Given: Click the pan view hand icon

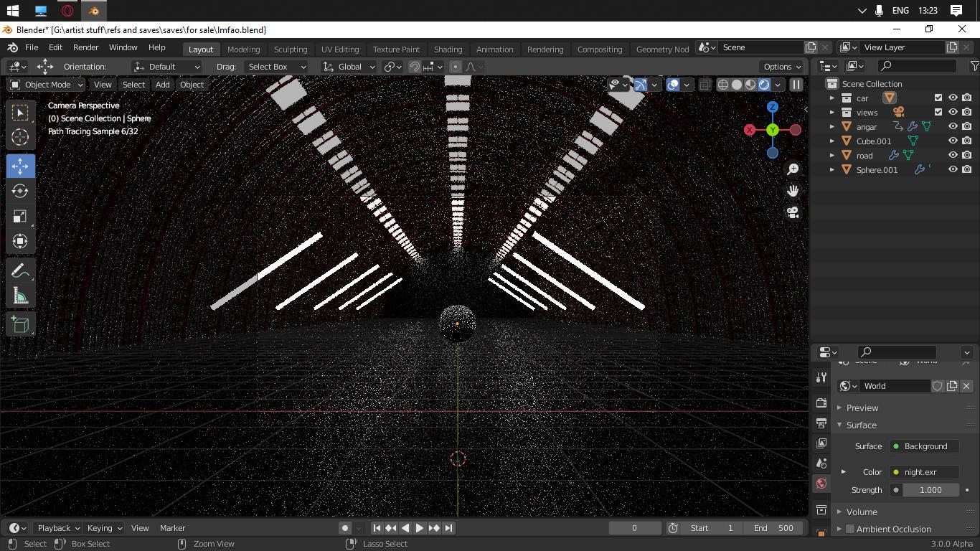Looking at the screenshot, I should point(793,191).
